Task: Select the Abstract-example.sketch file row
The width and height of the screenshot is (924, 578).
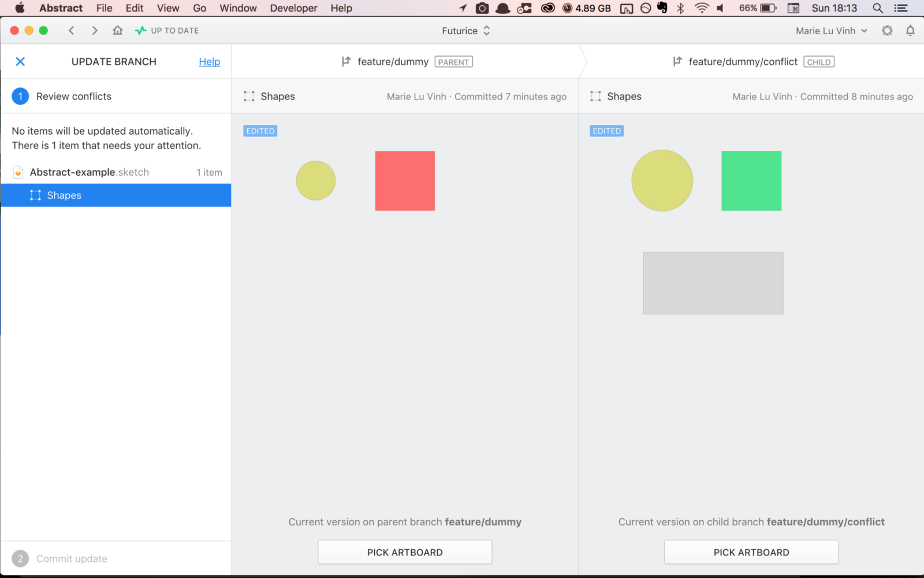Action: (115, 172)
